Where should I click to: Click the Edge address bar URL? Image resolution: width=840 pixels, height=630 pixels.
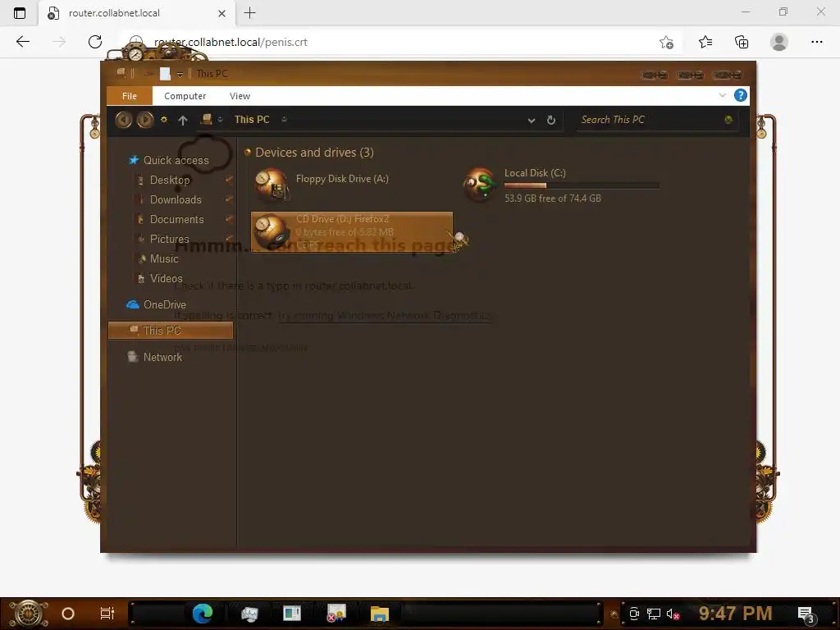(231, 42)
